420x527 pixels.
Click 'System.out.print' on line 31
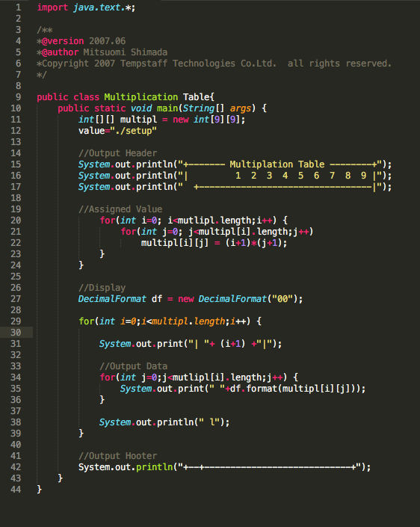point(141,344)
